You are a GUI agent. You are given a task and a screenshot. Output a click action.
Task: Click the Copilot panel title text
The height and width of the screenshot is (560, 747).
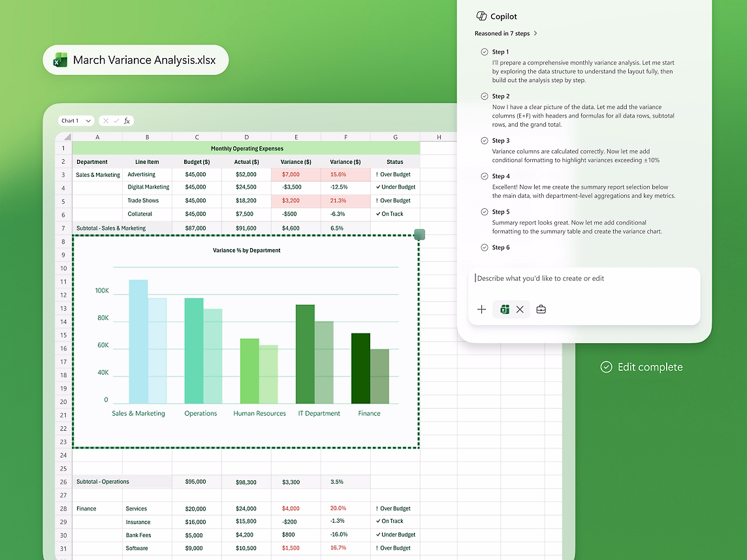(x=503, y=16)
